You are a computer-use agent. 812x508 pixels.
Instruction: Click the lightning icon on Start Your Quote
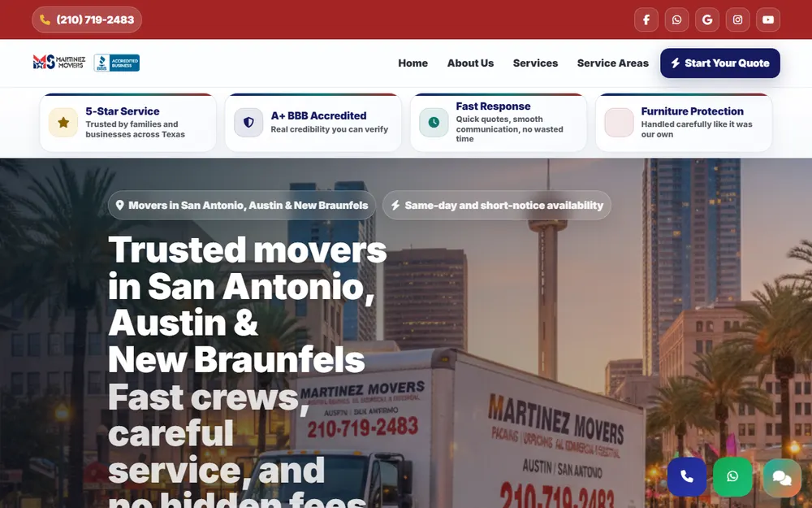pyautogui.click(x=676, y=63)
